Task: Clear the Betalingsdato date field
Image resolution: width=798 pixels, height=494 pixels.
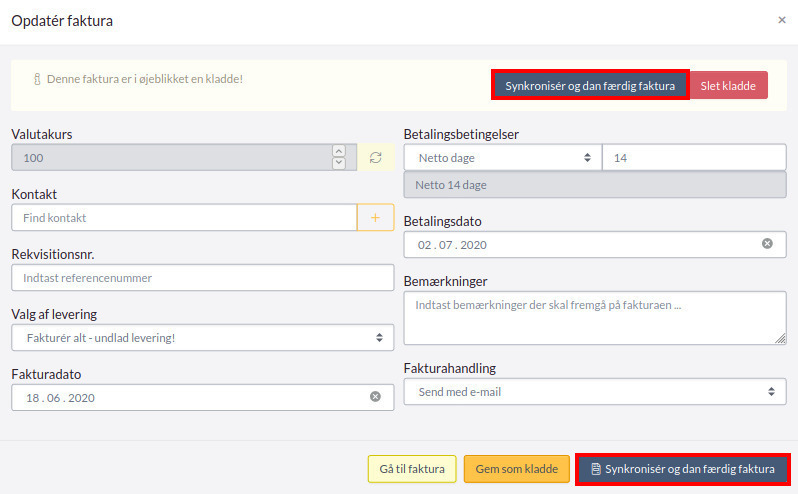Action: tap(767, 244)
